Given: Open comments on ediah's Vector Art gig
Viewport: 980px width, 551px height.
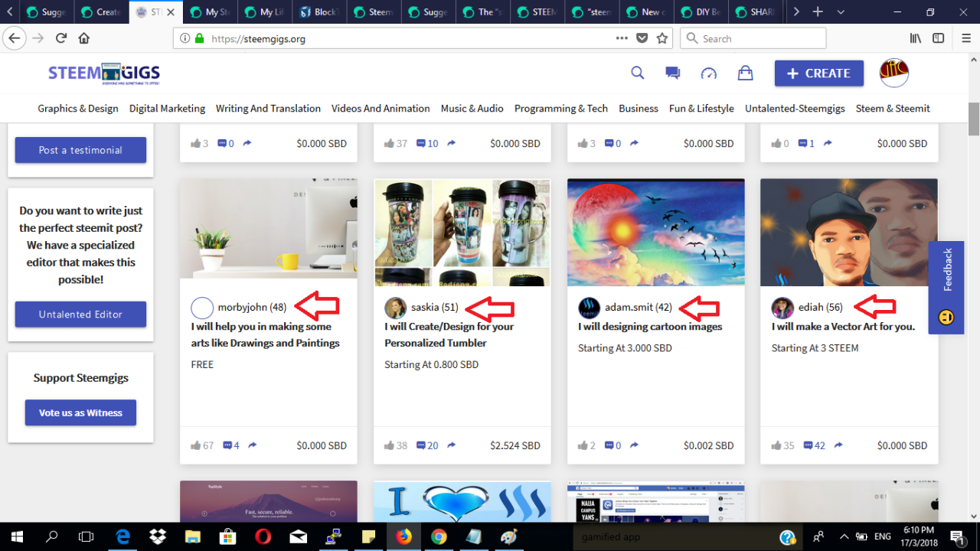Looking at the screenshot, I should pyautogui.click(x=808, y=445).
